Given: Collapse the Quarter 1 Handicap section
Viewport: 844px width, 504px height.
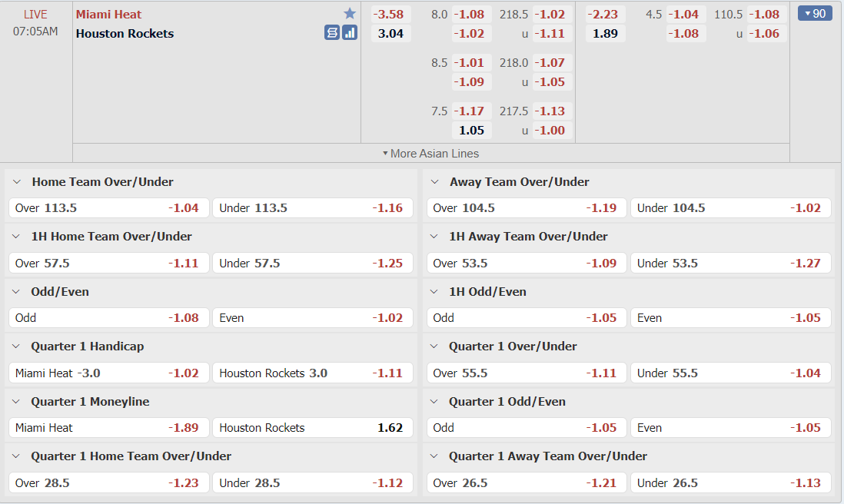Looking at the screenshot, I should [16, 346].
